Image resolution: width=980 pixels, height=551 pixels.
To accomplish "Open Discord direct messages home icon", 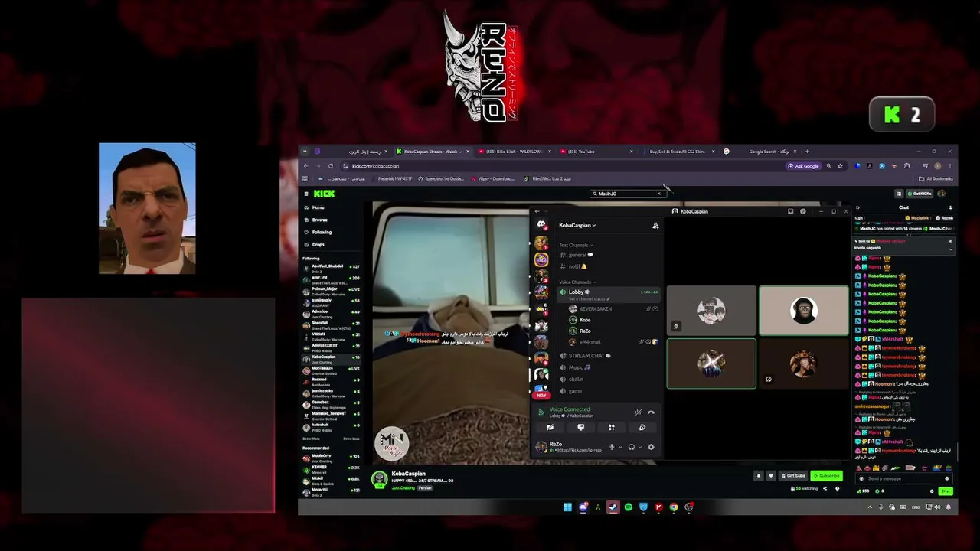I will pyautogui.click(x=541, y=225).
